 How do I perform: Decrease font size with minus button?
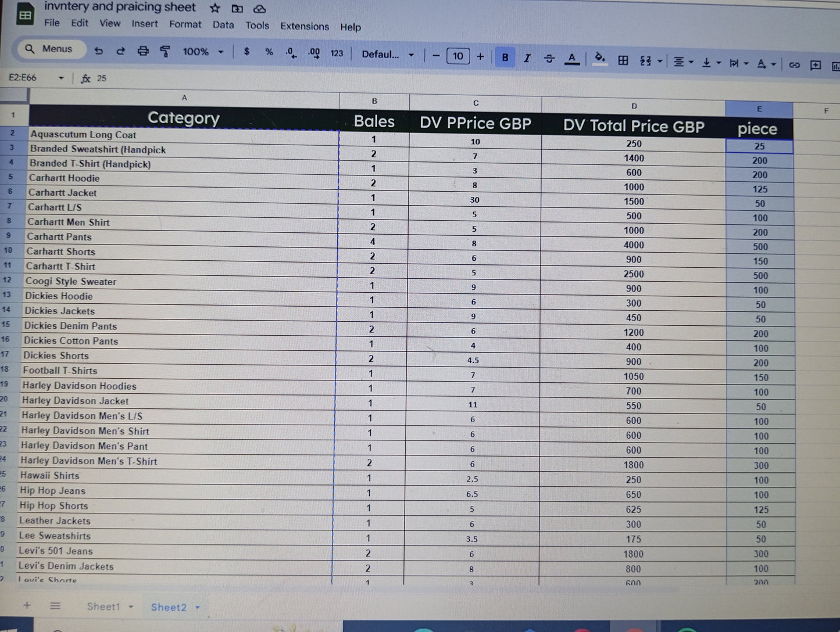click(x=436, y=56)
